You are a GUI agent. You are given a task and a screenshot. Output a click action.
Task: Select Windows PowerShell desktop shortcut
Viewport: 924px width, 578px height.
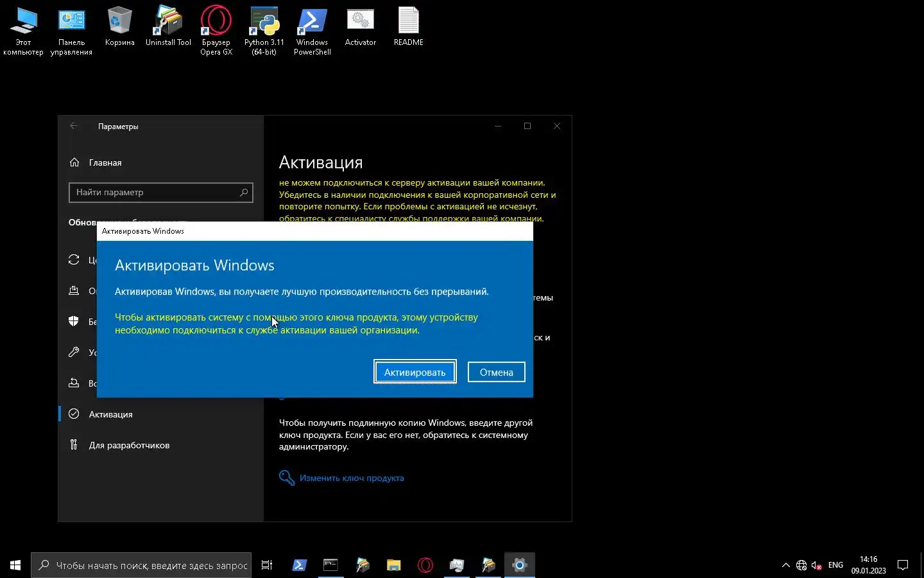coord(312,31)
